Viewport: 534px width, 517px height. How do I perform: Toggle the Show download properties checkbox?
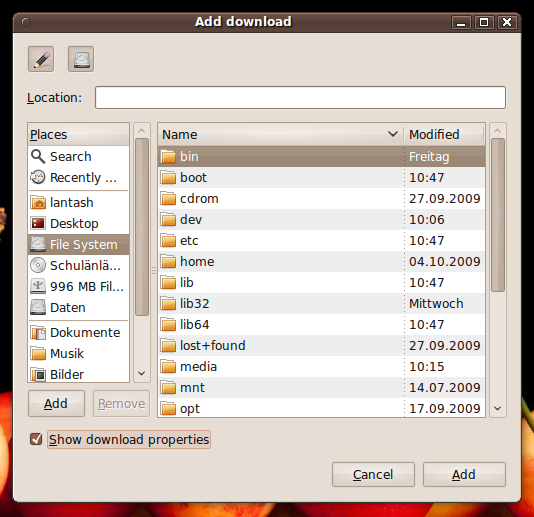click(x=36, y=439)
